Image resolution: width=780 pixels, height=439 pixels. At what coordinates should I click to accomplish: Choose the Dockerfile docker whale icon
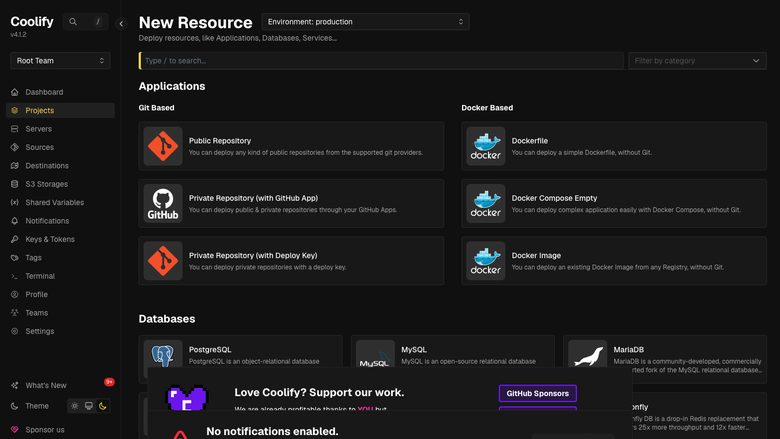pyautogui.click(x=486, y=146)
